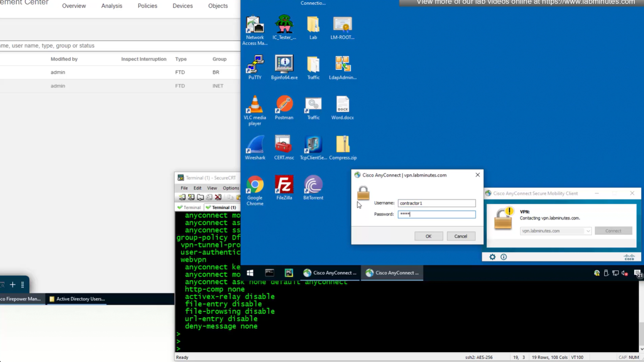Launch the VLC media player icon
644x362 pixels.
click(x=255, y=106)
